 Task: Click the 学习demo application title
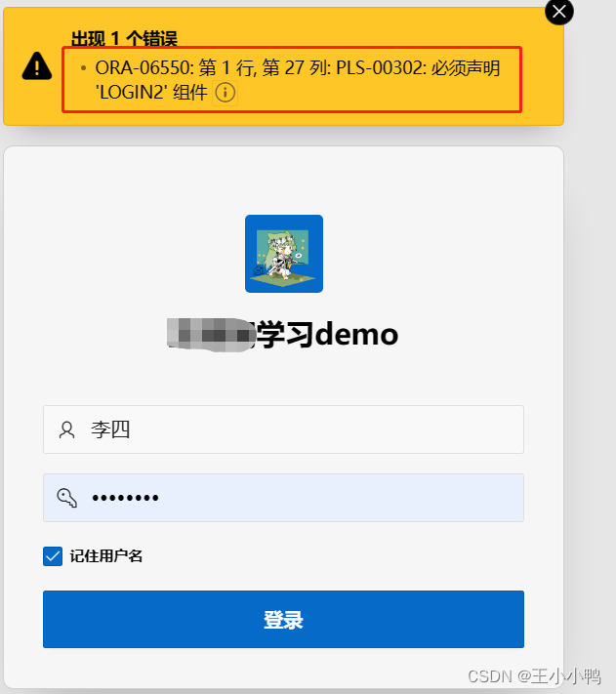327,335
